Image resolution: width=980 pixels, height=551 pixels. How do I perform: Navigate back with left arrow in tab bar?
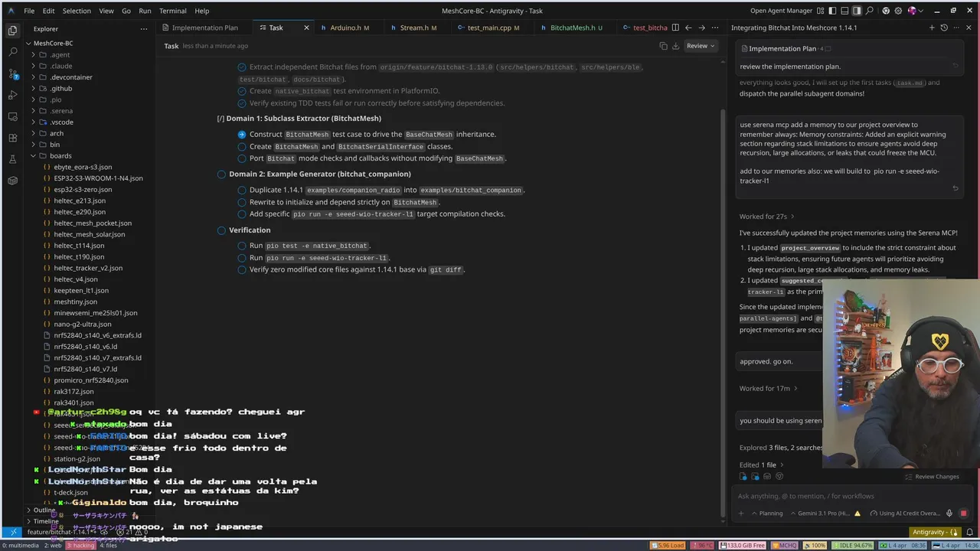click(x=688, y=28)
